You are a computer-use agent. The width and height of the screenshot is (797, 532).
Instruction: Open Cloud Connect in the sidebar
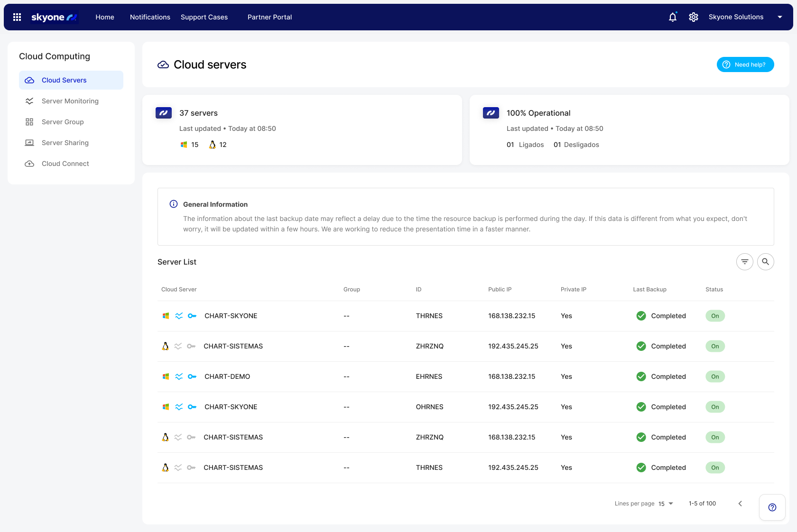pos(71,164)
